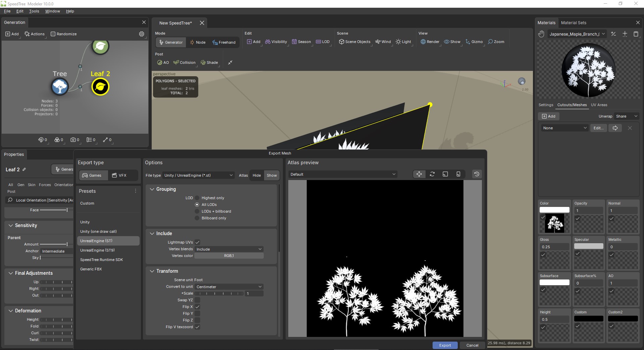Viewport: 644px width, 350px height.
Task: Open the Light settings
Action: 403,42
